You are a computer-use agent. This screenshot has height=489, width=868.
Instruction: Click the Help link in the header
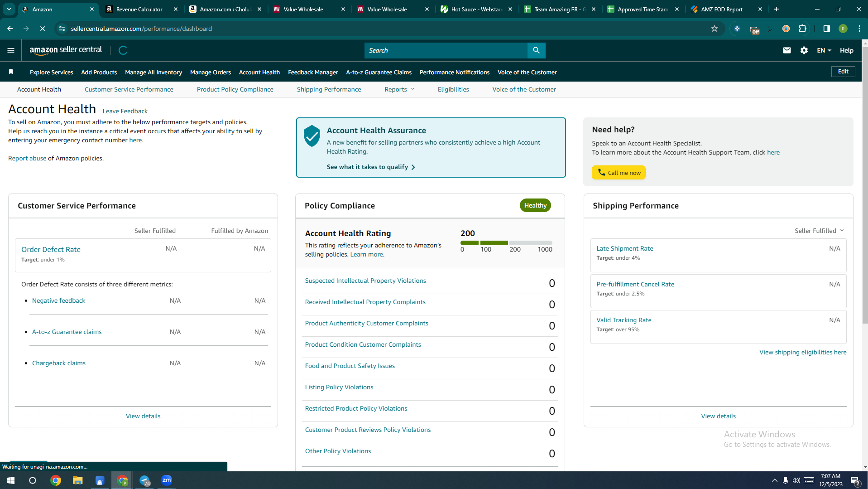click(x=847, y=50)
